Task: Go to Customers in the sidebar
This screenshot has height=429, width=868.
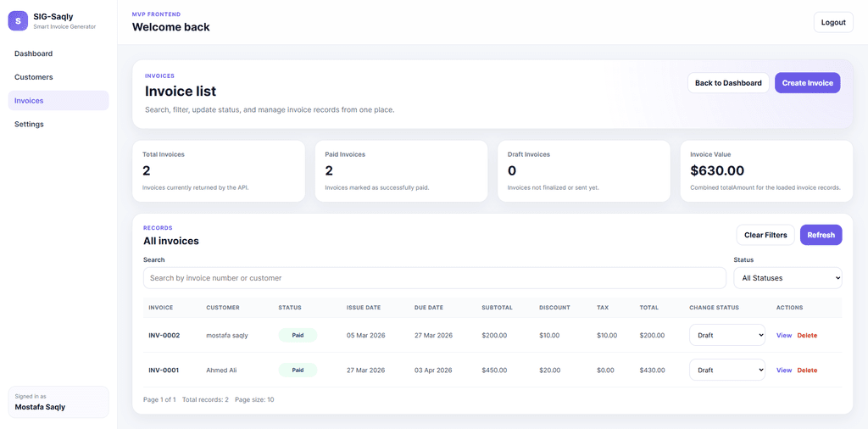Action: coord(33,77)
